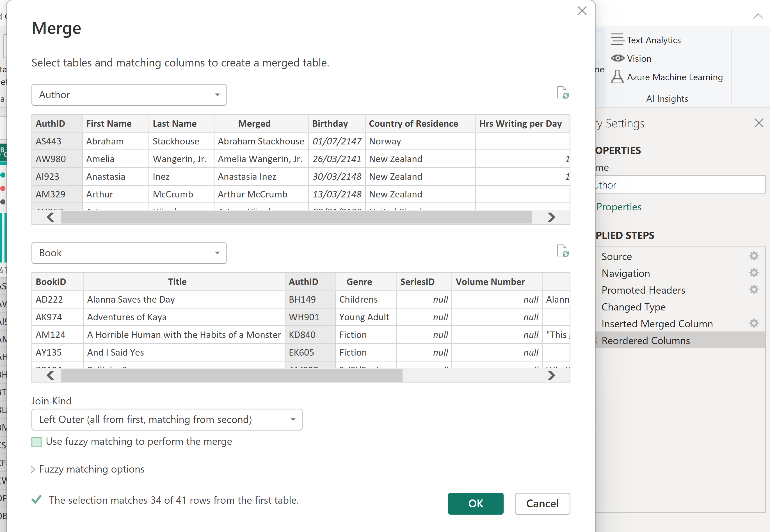Open the Author table dropdown
This screenshot has width=770, height=532.
129,95
